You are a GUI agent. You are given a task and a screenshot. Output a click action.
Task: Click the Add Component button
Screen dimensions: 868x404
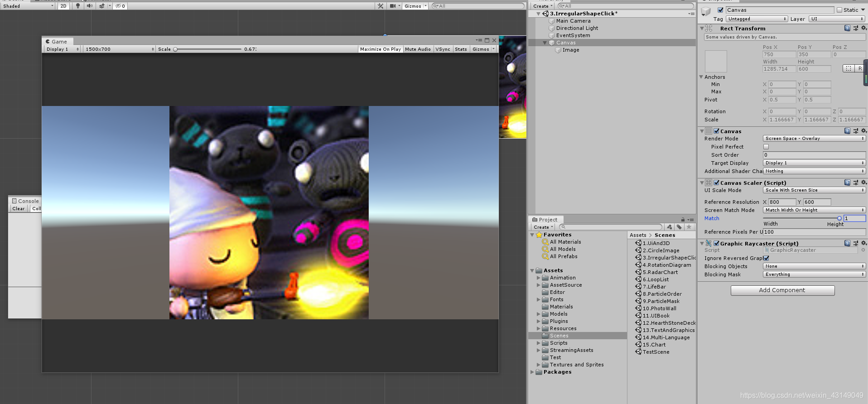[782, 290]
